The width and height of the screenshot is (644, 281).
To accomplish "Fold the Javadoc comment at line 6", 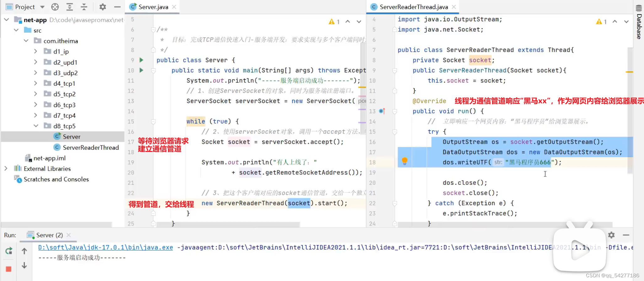I will coord(153,30).
